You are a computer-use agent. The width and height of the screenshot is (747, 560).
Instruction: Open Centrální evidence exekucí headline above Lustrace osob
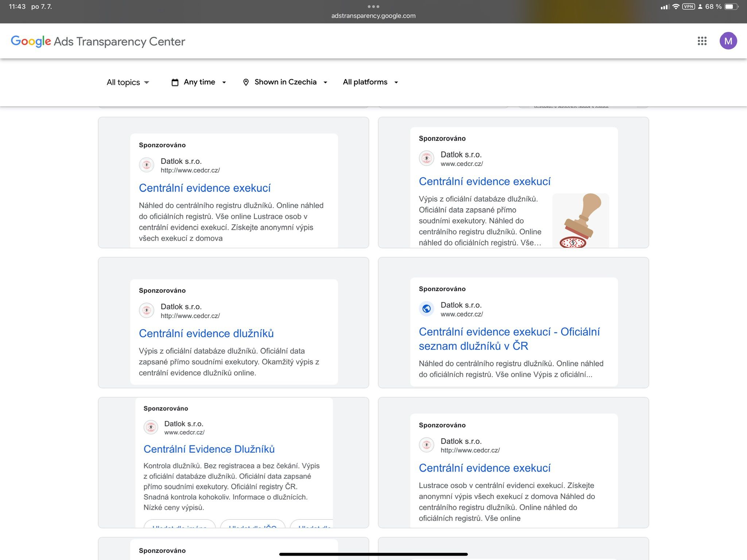coord(484,468)
